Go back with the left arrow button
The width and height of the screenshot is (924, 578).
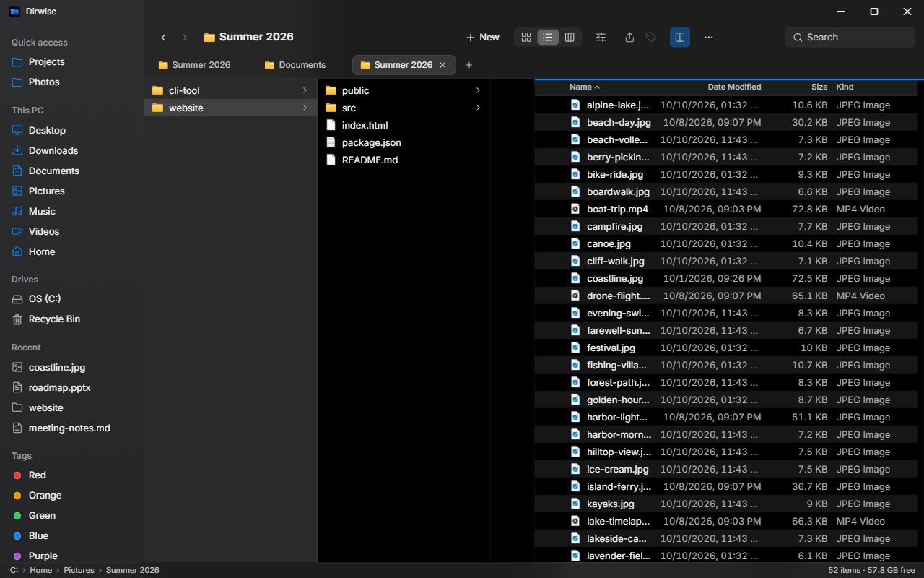coord(164,38)
